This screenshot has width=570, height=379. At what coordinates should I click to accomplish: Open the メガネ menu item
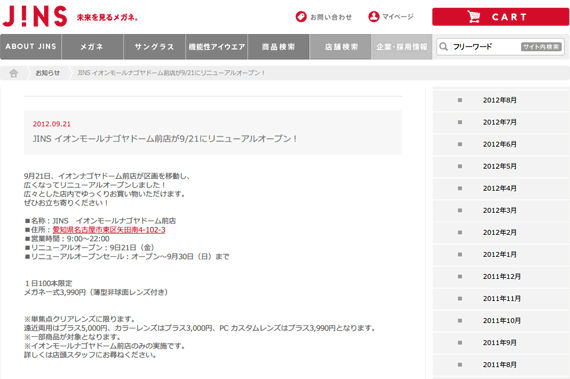[x=92, y=47]
